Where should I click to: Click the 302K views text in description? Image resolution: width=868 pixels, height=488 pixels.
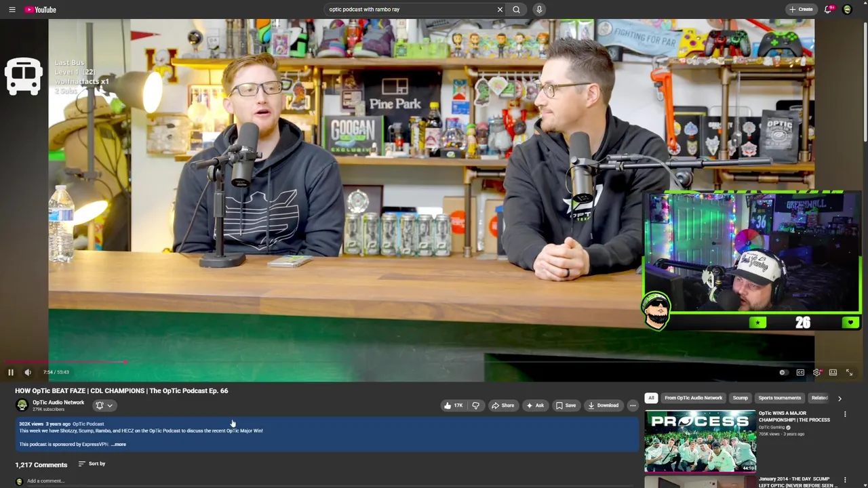click(x=31, y=424)
